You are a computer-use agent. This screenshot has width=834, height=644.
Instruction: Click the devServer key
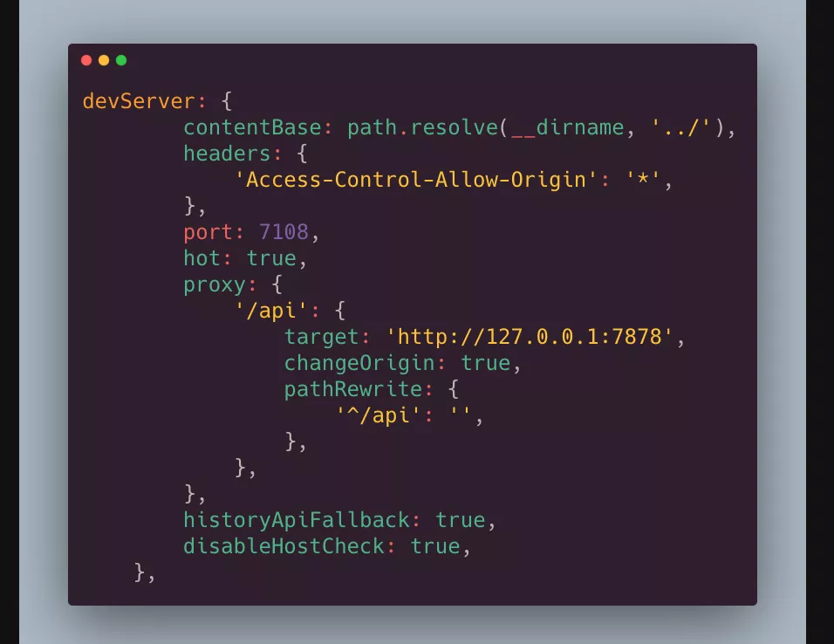[x=139, y=101]
